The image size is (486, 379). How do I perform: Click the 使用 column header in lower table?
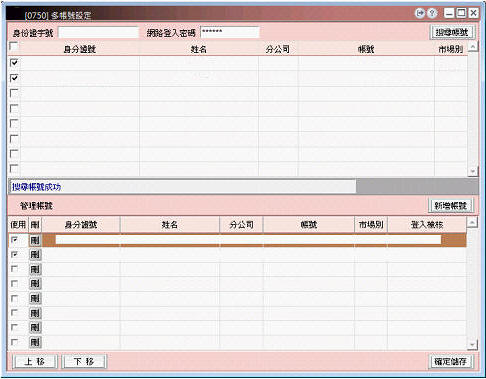coord(18,225)
